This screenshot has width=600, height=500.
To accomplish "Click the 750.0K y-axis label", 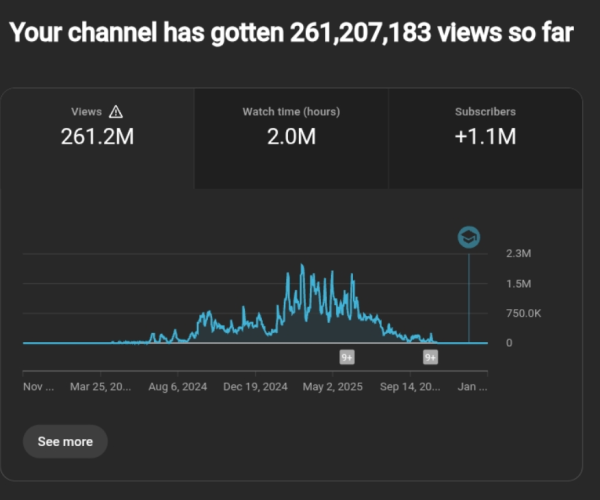I will 523,313.
